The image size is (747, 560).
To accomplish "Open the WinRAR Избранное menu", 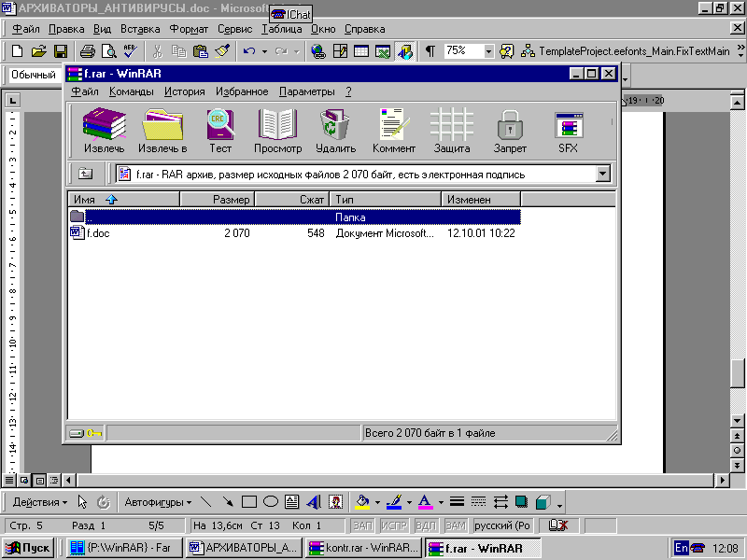I will (x=242, y=91).
